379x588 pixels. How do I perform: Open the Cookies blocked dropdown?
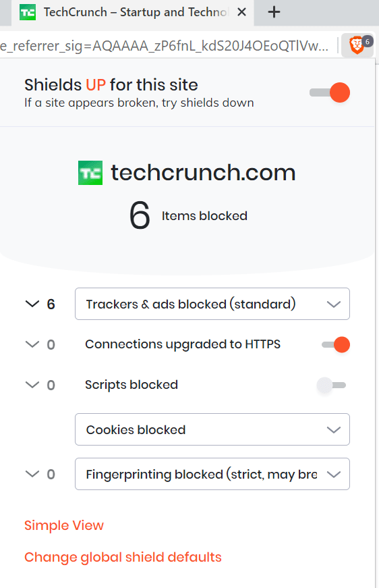point(212,429)
